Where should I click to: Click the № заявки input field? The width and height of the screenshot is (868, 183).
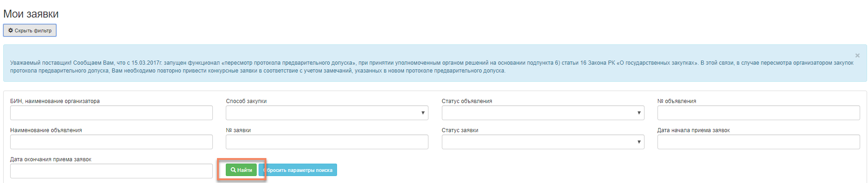pos(327,142)
